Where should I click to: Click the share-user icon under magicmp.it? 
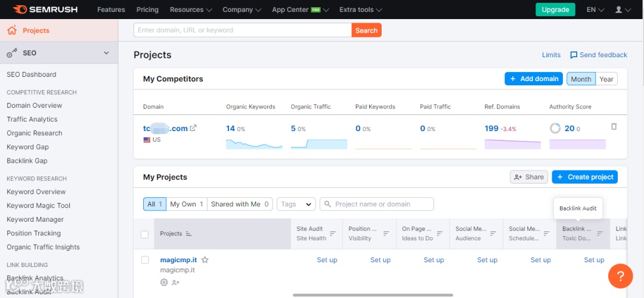point(175,283)
